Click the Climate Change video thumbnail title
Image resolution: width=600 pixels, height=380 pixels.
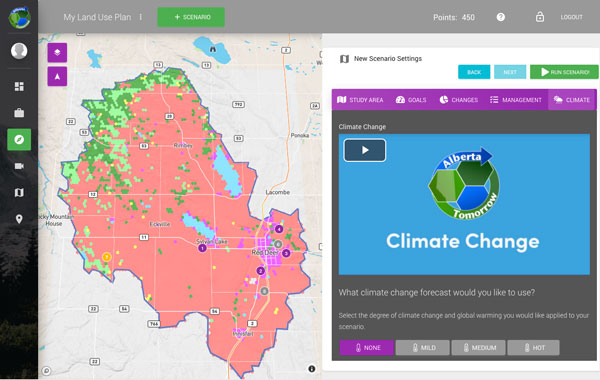pos(463,241)
